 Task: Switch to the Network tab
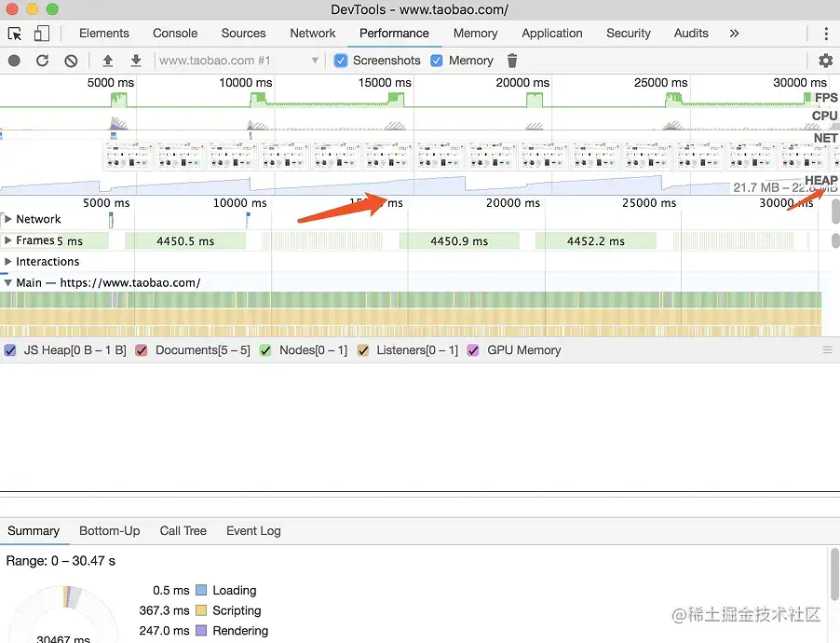point(313,34)
